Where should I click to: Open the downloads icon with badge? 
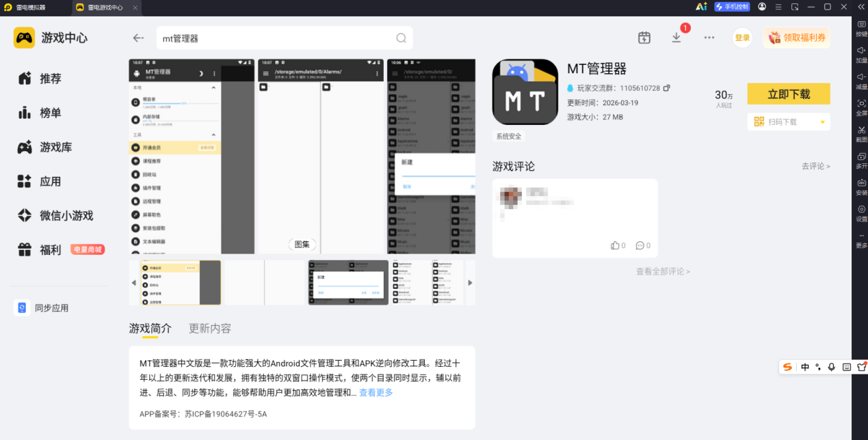point(676,38)
